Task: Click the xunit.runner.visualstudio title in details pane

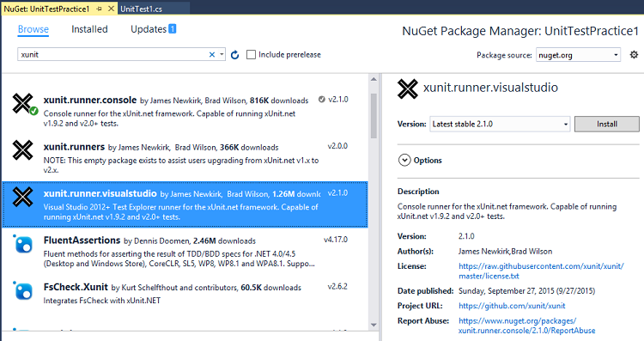Action: click(x=490, y=88)
